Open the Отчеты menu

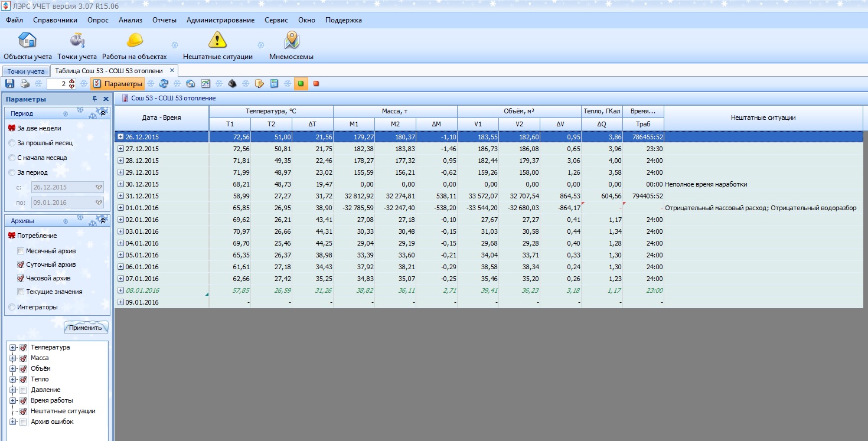point(164,20)
